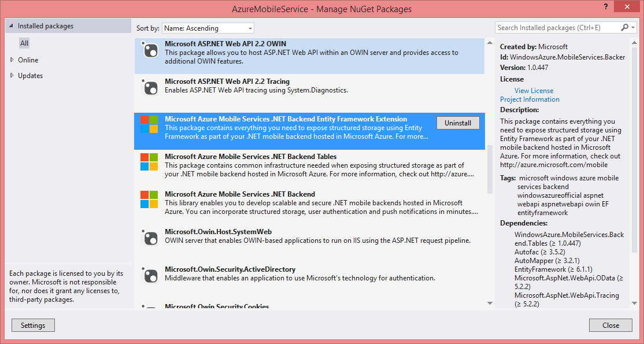The image size is (644, 344).
Task: Open the View License link
Action: click(534, 90)
